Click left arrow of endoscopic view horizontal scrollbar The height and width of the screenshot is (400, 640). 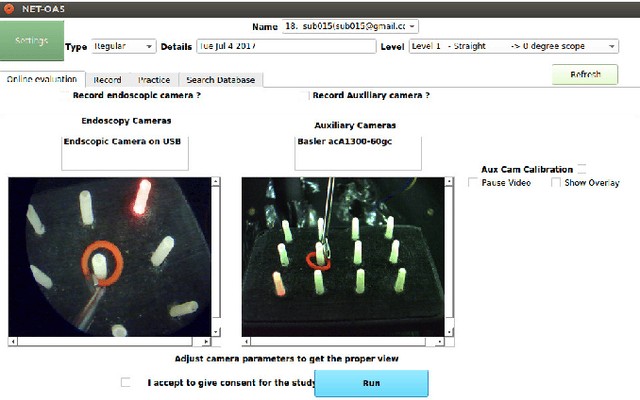pyautogui.click(x=12, y=342)
